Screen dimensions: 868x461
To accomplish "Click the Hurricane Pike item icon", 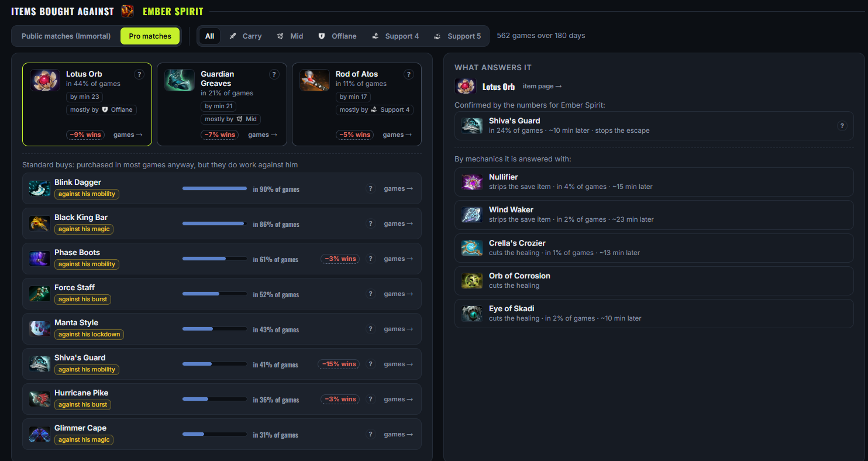I will 40,399.
